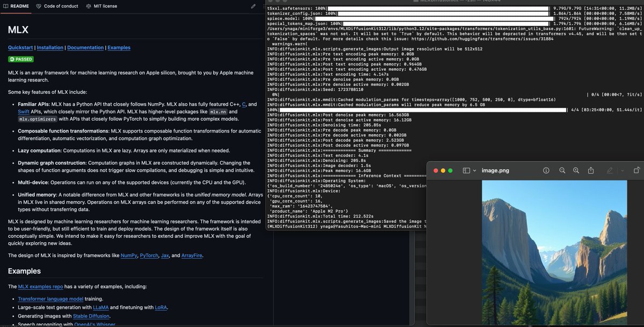Click the green PASSED build badge
The height and width of the screenshot is (327, 644).
click(x=21, y=60)
